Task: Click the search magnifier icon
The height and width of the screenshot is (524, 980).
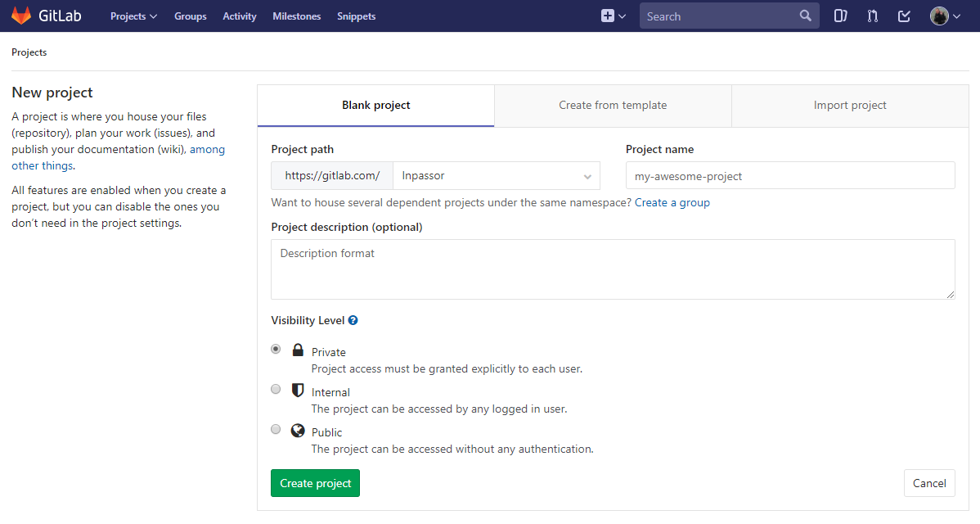Action: [x=806, y=16]
